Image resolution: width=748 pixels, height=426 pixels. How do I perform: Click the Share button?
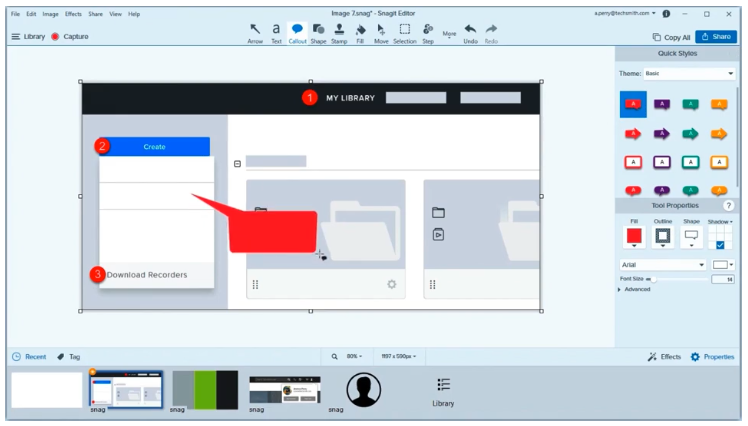(715, 37)
